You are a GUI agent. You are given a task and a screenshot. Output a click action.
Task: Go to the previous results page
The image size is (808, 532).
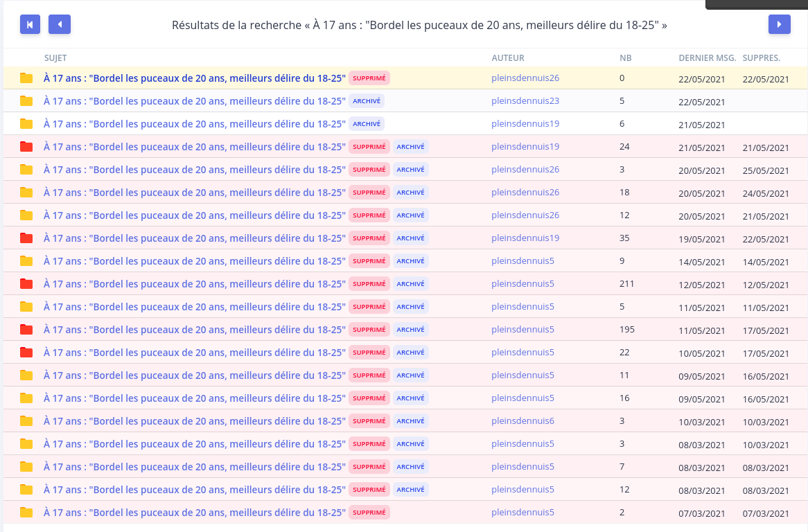pos(60,24)
